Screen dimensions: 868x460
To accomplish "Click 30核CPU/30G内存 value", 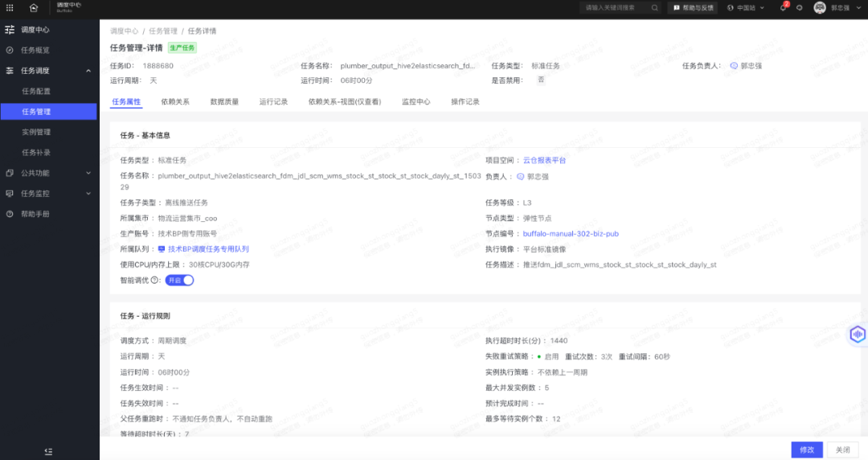I will click(x=219, y=265).
